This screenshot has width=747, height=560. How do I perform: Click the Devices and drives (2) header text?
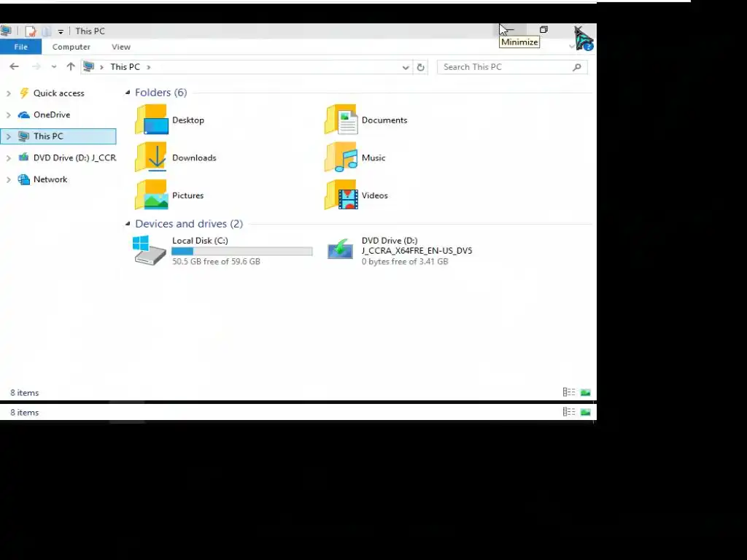(x=189, y=224)
